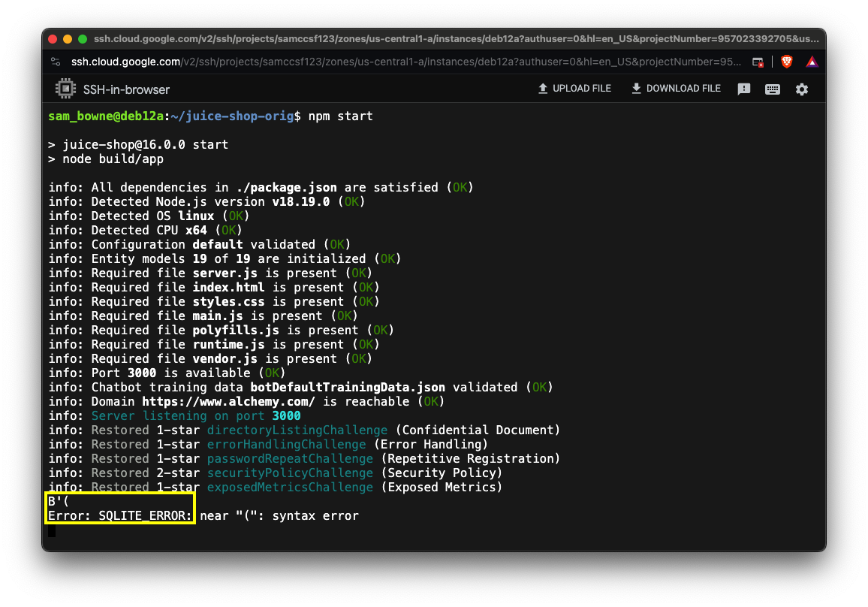Click 'errorHandlingChallenge' text
The height and width of the screenshot is (607, 868).
click(286, 444)
